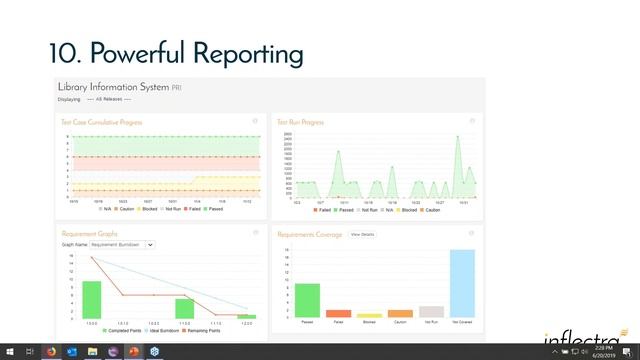The image size is (640, 360).
Task: Toggle Passed legend in Test Run Progress
Action: coord(344,210)
